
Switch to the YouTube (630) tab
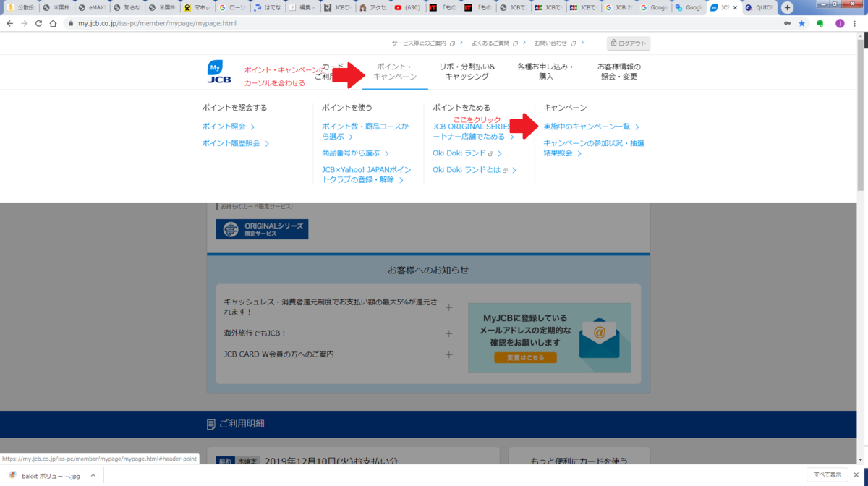(408, 7)
